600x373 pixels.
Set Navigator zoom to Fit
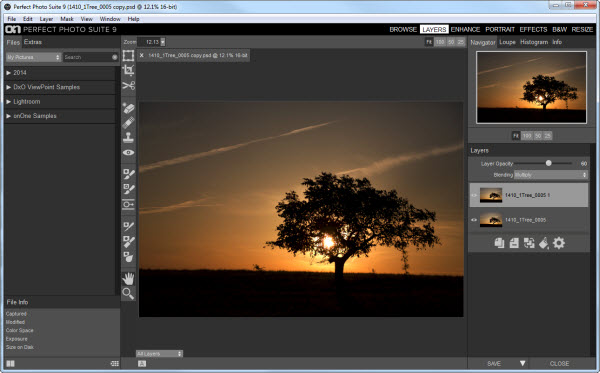click(516, 136)
